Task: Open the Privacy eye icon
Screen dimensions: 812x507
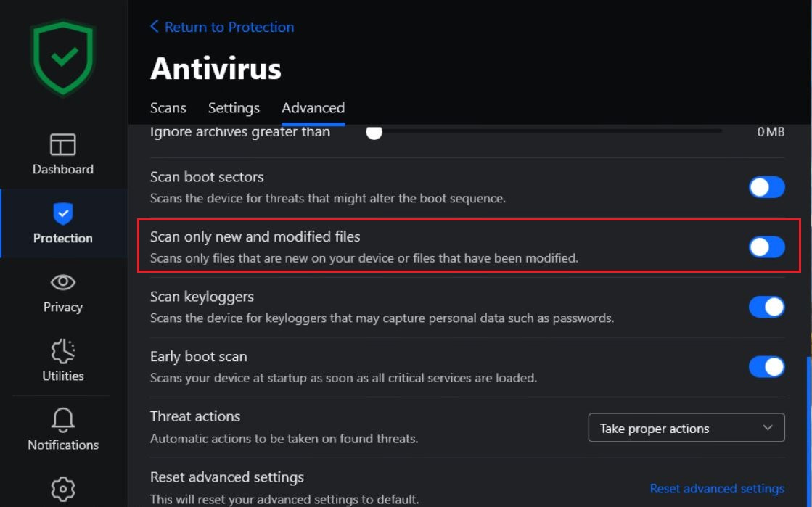Action: coord(62,282)
